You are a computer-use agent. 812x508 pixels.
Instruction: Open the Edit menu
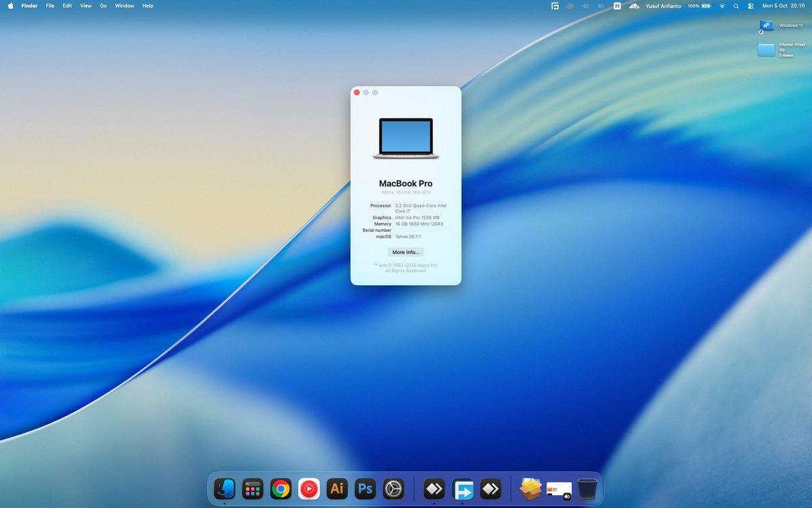(x=67, y=5)
